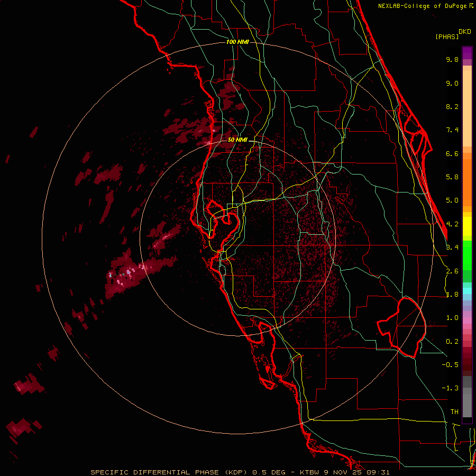Pick the yellow segment of the color bar
Screen dimensions: 476x476
coord(467,225)
